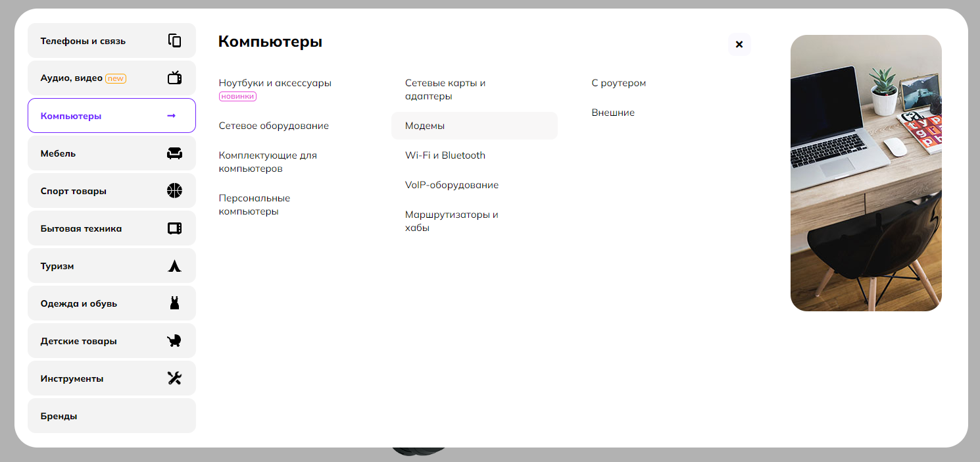Click the TV icon beside Аудио, видео
The width and height of the screenshot is (980, 462).
click(174, 78)
